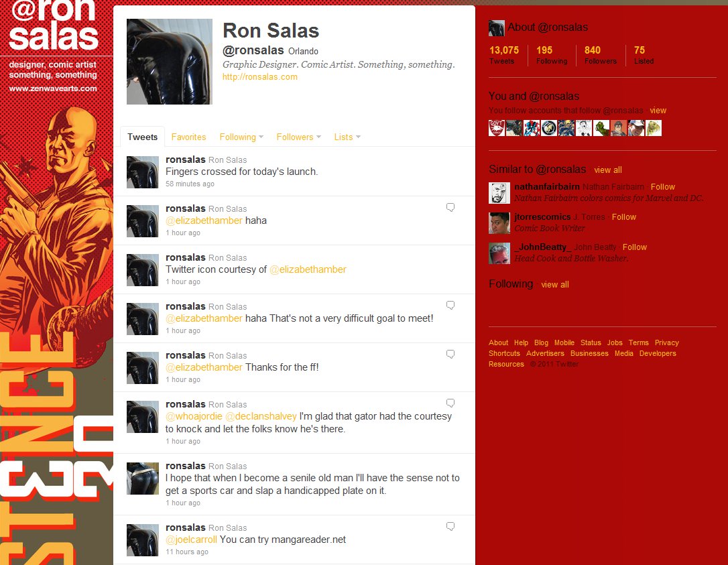Open the Lists tab dropdown

point(347,137)
